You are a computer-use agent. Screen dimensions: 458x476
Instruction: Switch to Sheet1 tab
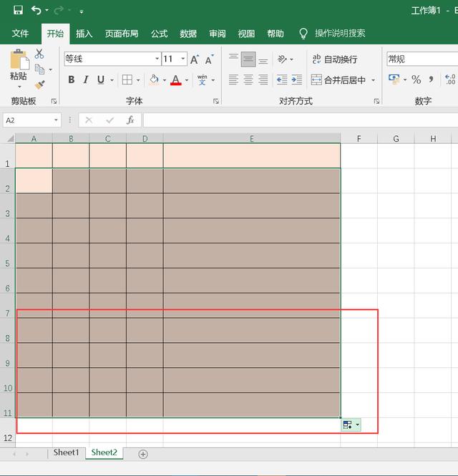66,452
